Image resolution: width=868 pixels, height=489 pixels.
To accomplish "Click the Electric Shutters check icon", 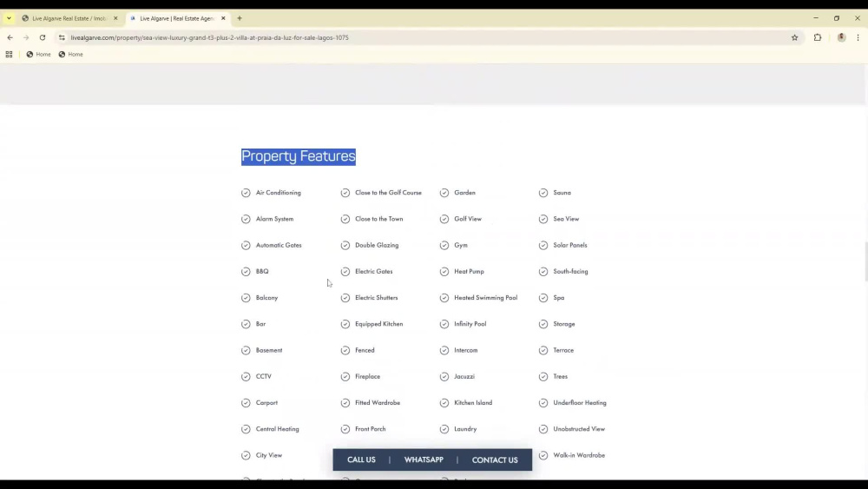I will pos(345,298).
